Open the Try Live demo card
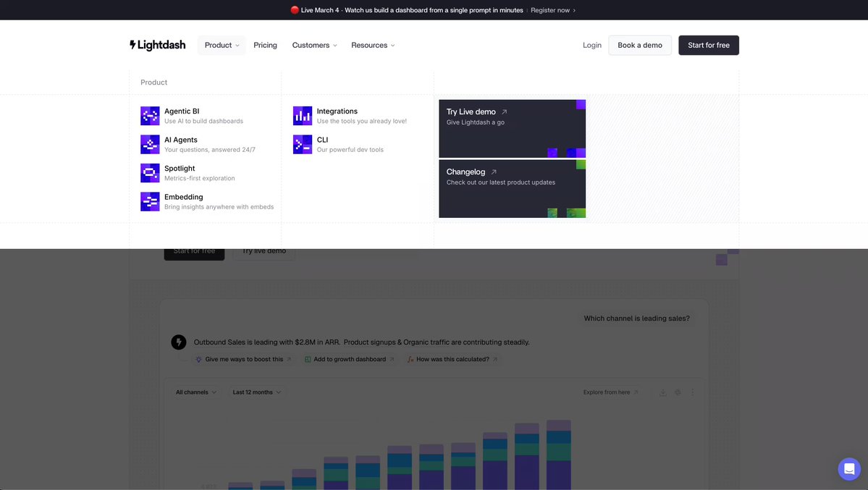 click(x=512, y=128)
